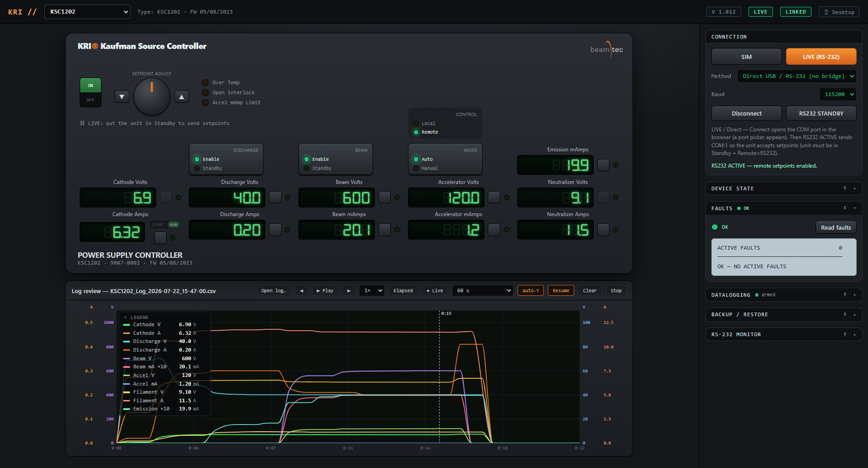Screen dimensions: 868x468
Task: Switch connection to LIVE (RS-232) mode
Action: [x=821, y=57]
